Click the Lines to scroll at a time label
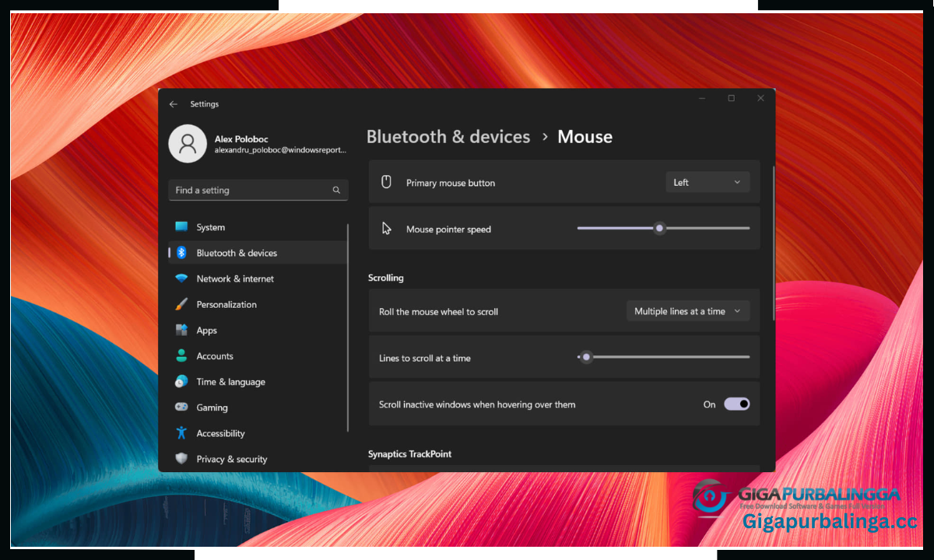Viewport: 934px width, 560px height. point(425,358)
